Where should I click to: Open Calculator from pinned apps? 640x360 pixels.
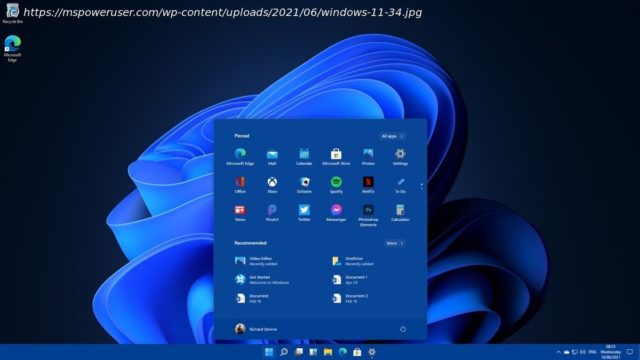[400, 213]
